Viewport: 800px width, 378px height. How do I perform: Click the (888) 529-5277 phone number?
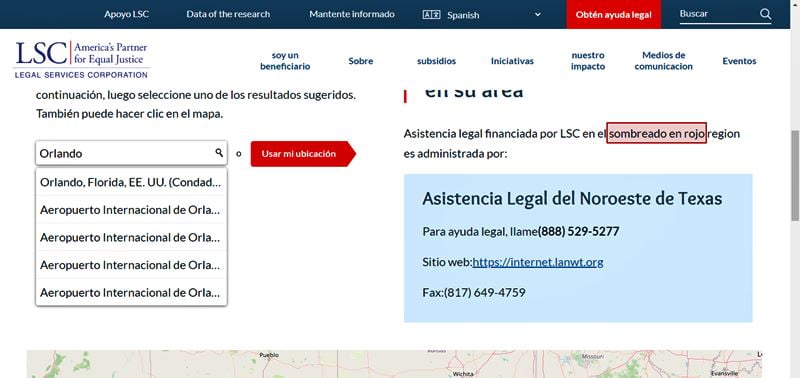point(579,232)
